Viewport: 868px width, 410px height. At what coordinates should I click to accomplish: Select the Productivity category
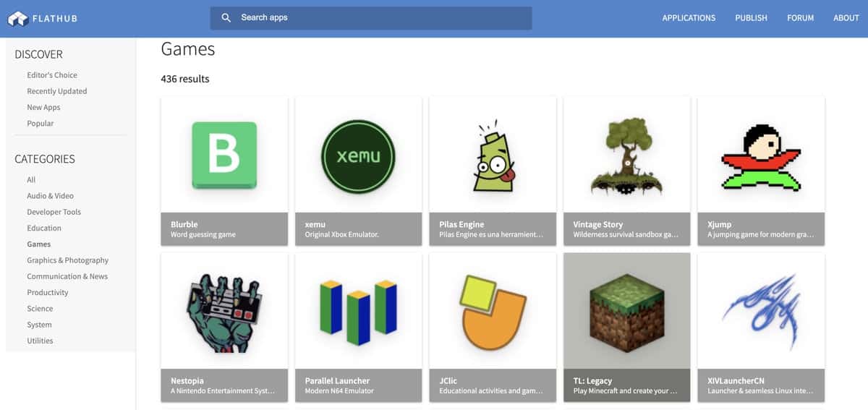click(x=48, y=293)
